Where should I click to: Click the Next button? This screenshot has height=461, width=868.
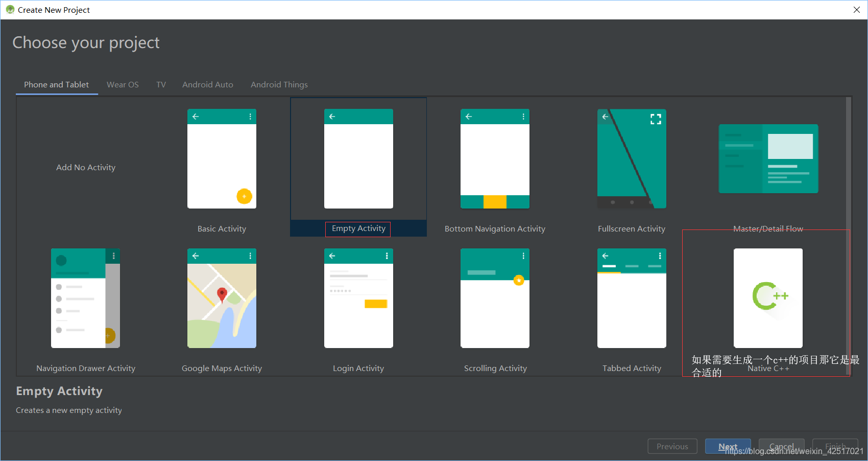coord(728,446)
